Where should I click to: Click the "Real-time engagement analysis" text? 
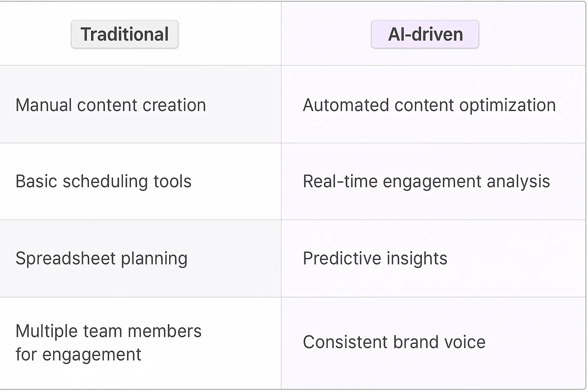point(426,181)
